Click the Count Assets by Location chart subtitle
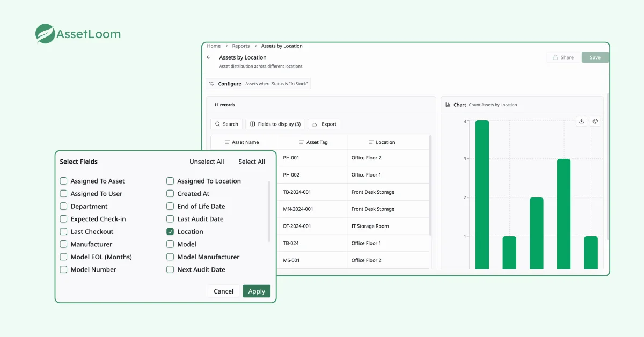The width and height of the screenshot is (644, 337). tap(493, 105)
